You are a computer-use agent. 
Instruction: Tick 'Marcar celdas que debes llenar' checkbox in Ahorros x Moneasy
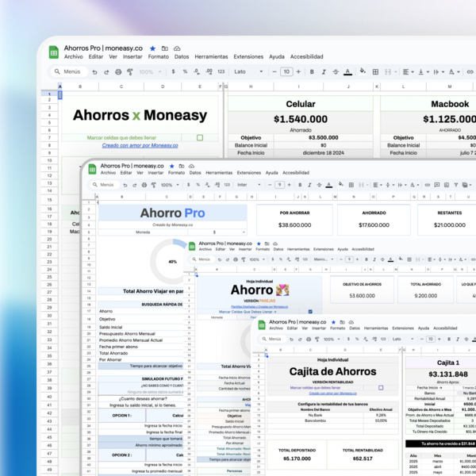200,138
